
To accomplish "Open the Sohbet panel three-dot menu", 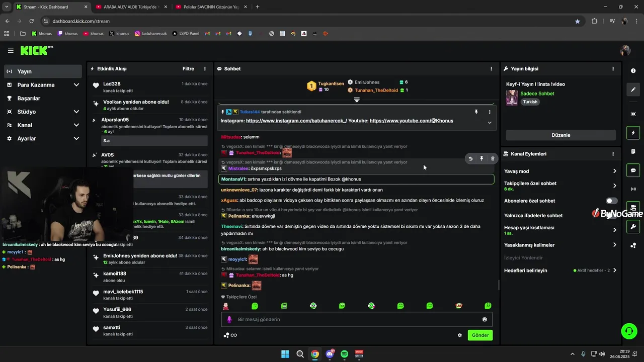I will coord(492,69).
